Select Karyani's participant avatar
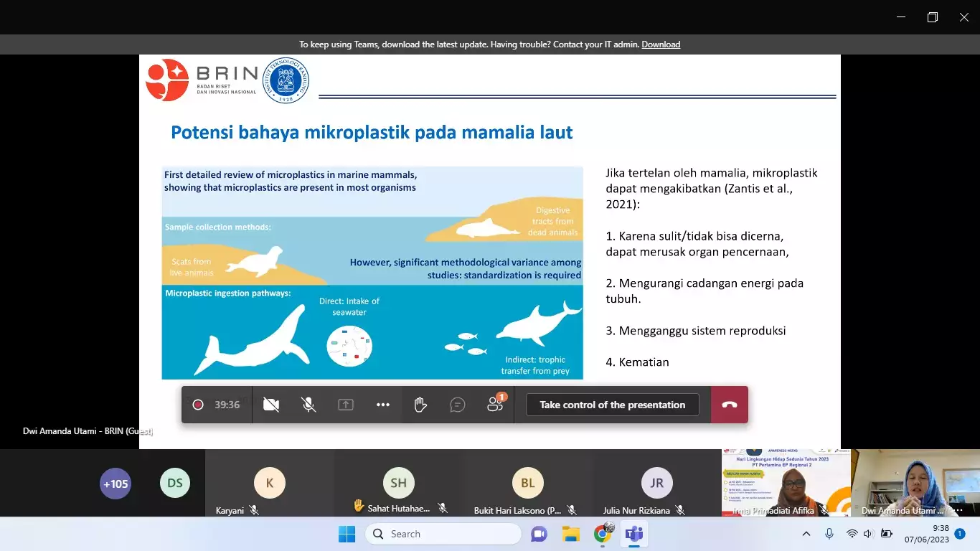The image size is (980, 551). (x=270, y=484)
